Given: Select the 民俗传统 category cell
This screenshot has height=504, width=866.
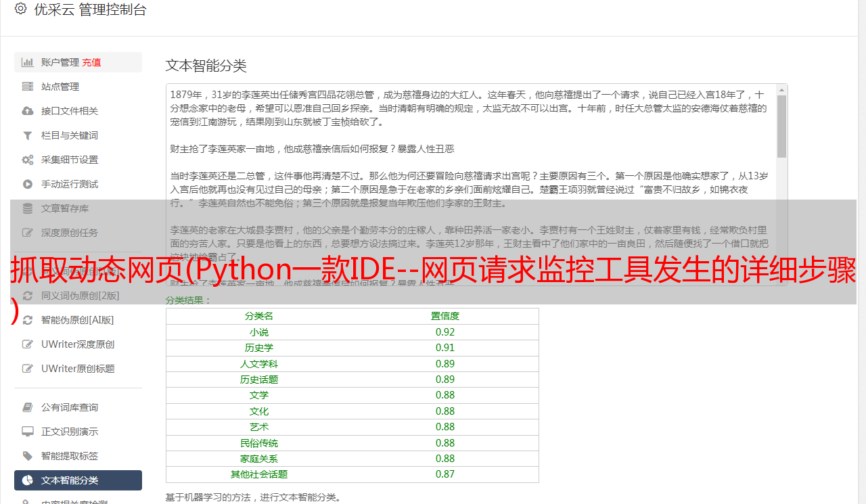Looking at the screenshot, I should pyautogui.click(x=259, y=443).
